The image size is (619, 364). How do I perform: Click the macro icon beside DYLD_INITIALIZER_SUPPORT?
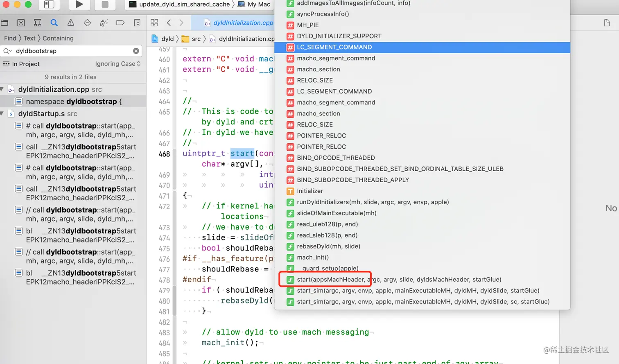coord(290,36)
